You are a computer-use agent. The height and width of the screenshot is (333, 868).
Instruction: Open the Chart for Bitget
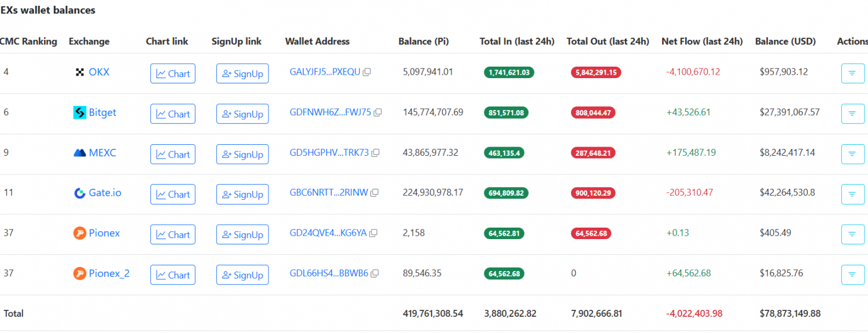click(173, 114)
